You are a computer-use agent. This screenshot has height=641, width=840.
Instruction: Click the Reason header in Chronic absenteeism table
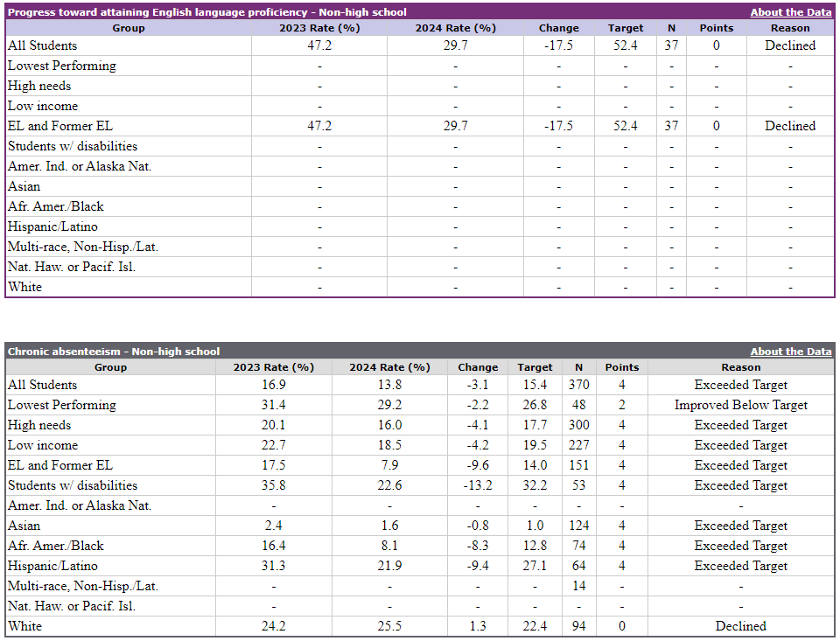pos(741,367)
